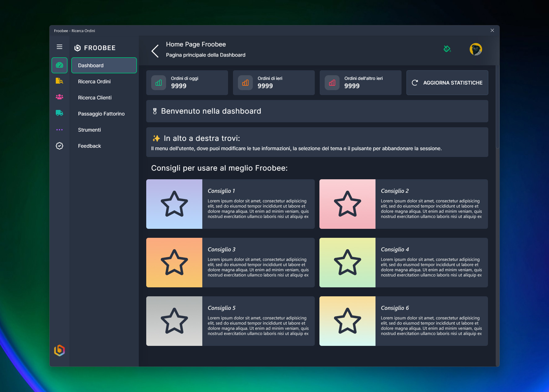Click the theme paint bucket icon
The height and width of the screenshot is (392, 549).
pos(447,49)
